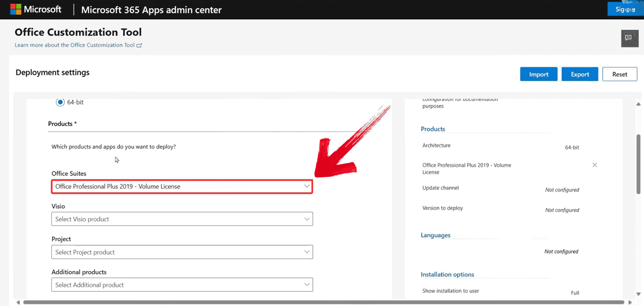Click the Architecture 64-bit value
The image size is (644, 306).
pos(572,147)
